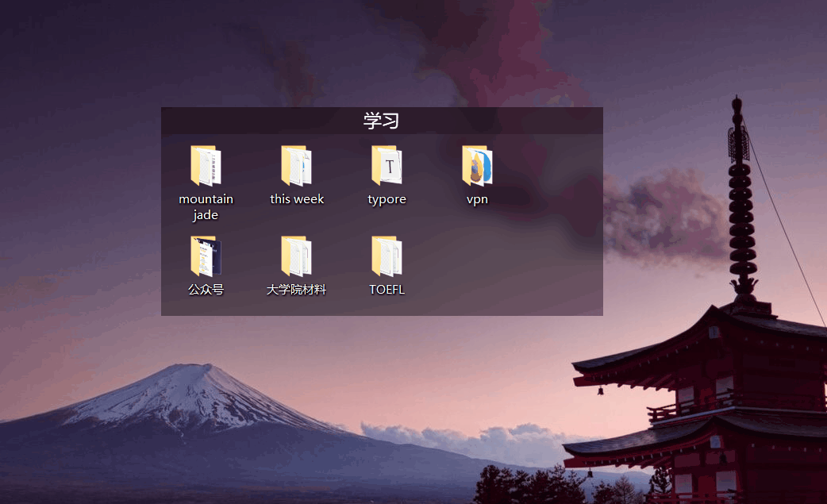
Task: Click the TOEFL folder icon
Action: point(387,256)
